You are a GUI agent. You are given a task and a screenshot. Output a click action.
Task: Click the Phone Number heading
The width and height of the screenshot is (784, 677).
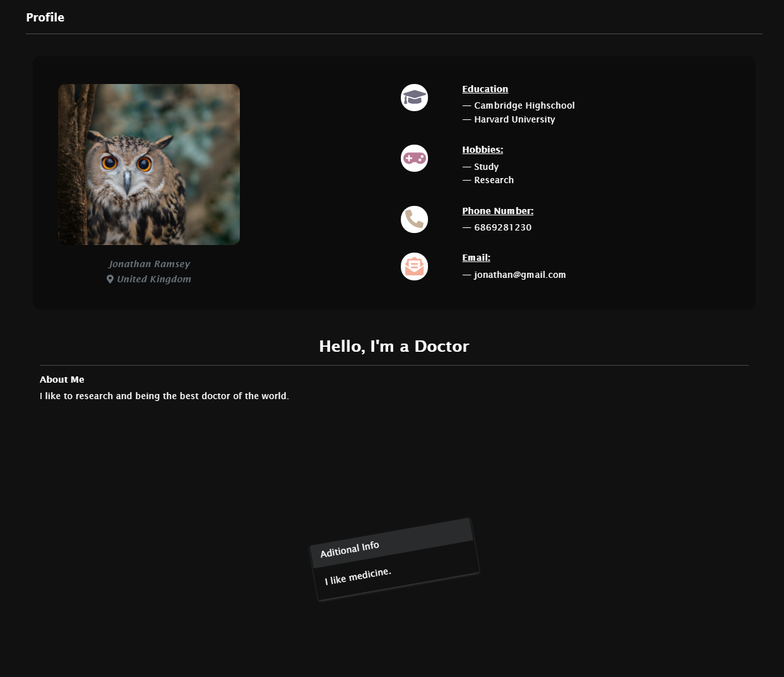point(497,211)
